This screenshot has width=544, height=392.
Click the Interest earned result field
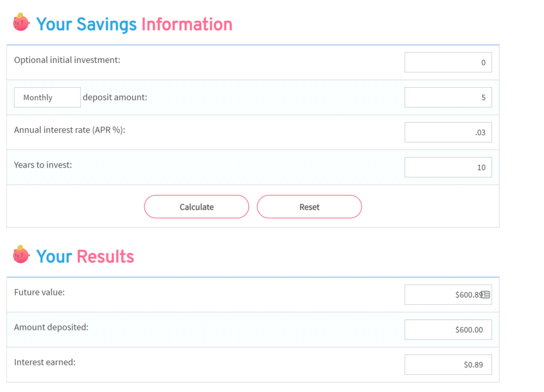(448, 365)
